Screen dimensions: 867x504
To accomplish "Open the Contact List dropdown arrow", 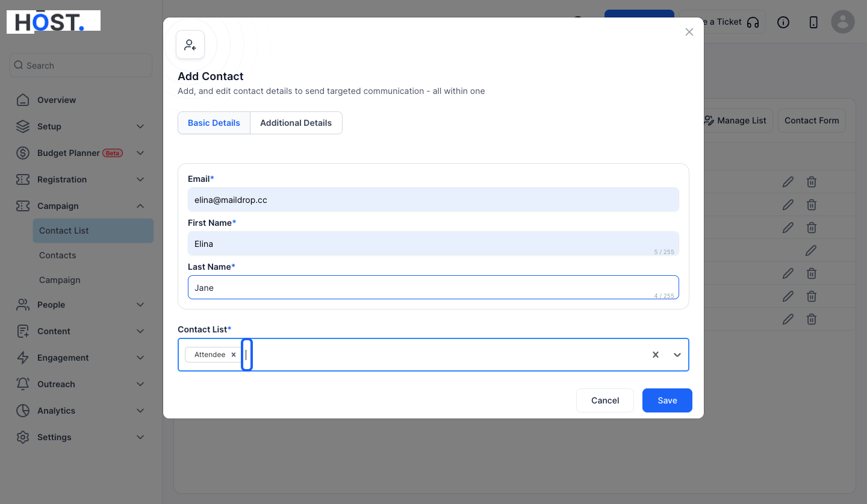I will 677,355.
